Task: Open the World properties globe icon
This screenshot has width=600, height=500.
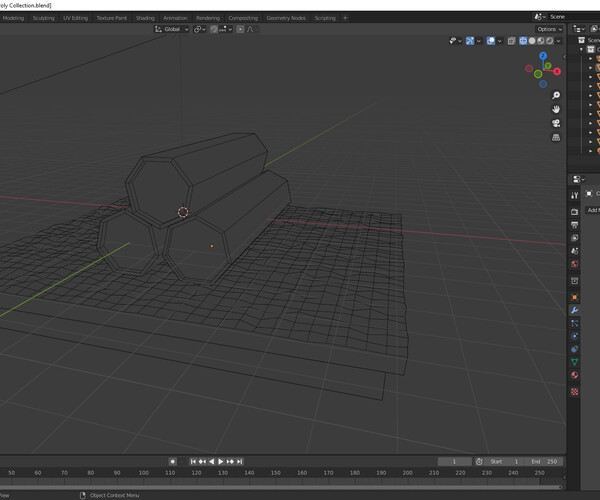Action: 575,265
